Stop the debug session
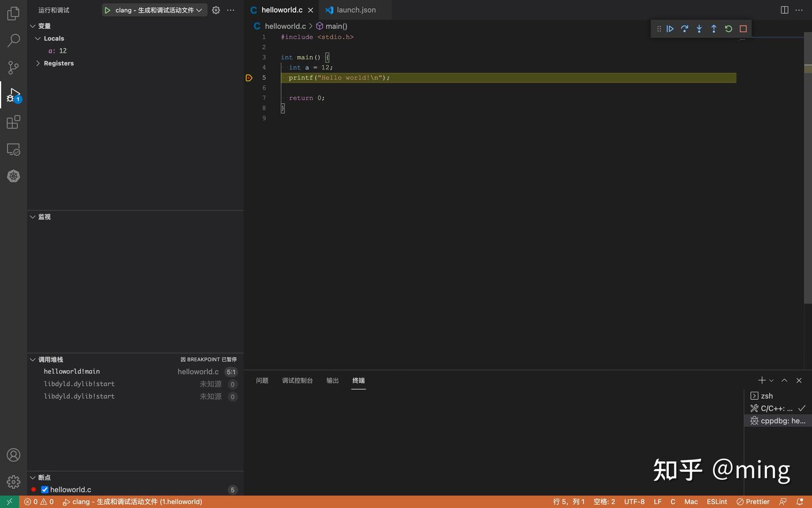This screenshot has height=508, width=812. [x=743, y=29]
